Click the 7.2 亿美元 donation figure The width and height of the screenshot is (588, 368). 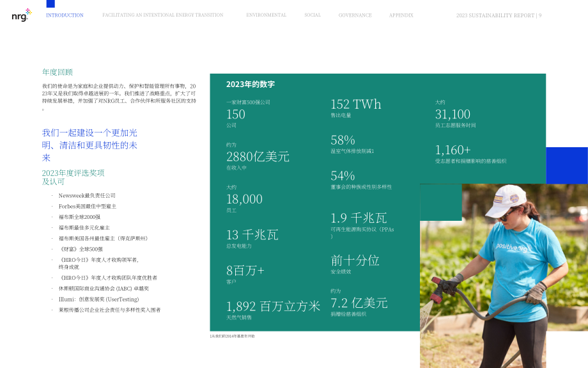point(359,303)
